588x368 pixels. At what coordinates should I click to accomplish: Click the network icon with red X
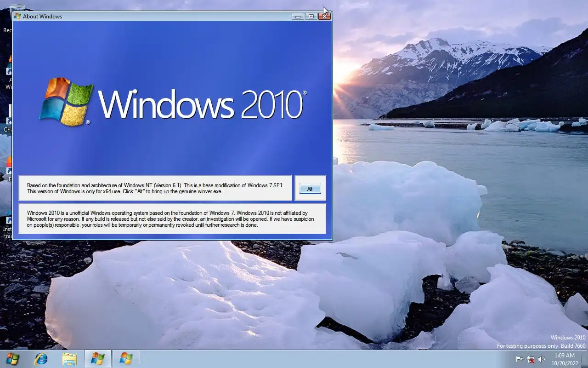(x=531, y=359)
